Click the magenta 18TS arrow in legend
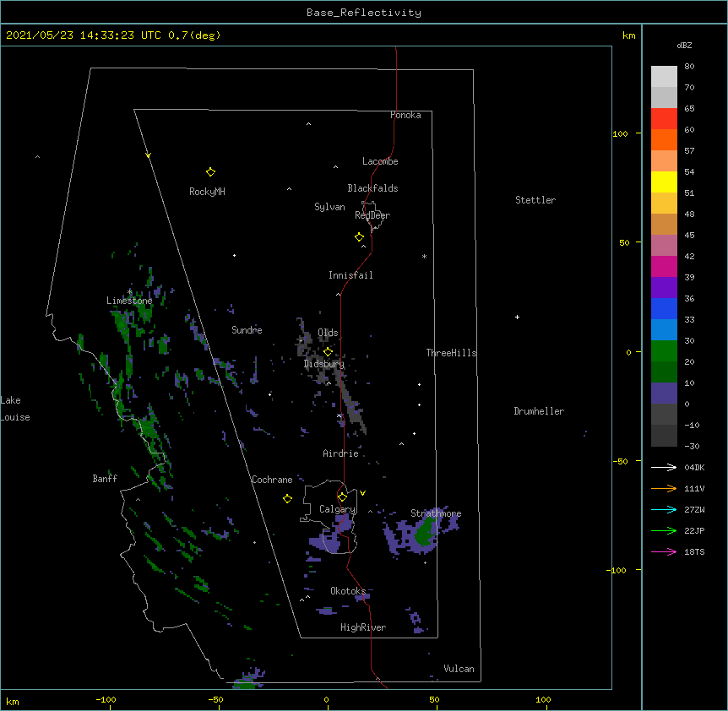Viewport: 728px width, 711px height. pyautogui.click(x=664, y=551)
